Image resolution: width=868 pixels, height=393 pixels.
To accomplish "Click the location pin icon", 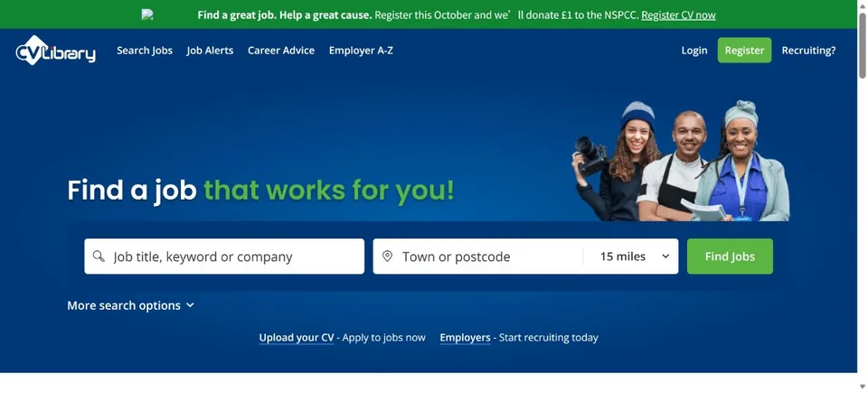I will 388,257.
